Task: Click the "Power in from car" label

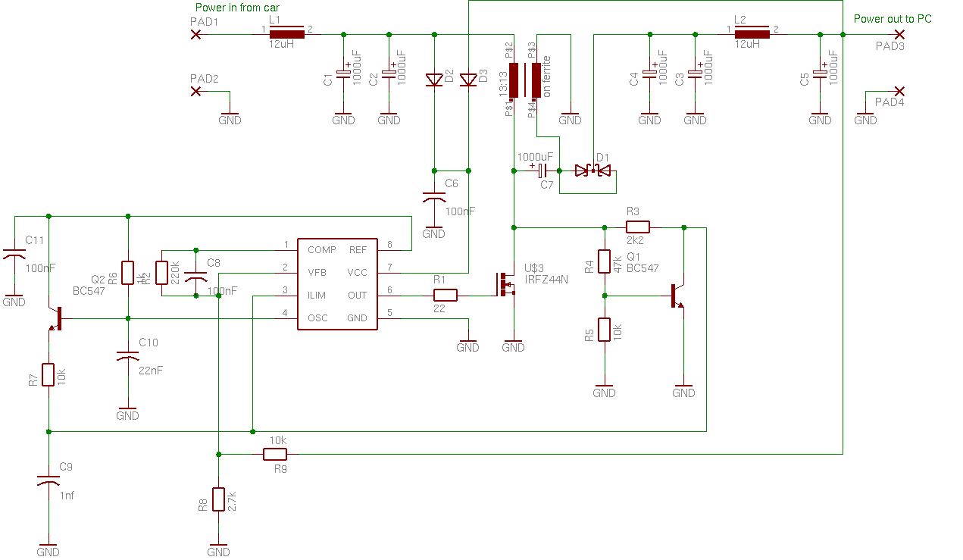Action: click(x=237, y=8)
